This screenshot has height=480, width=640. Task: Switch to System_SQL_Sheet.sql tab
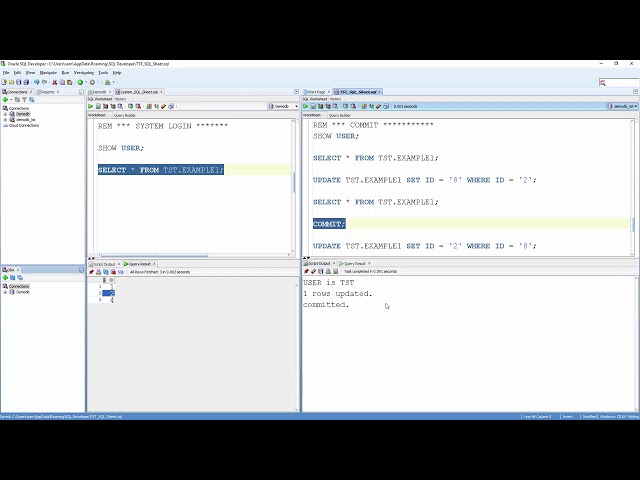[x=138, y=92]
